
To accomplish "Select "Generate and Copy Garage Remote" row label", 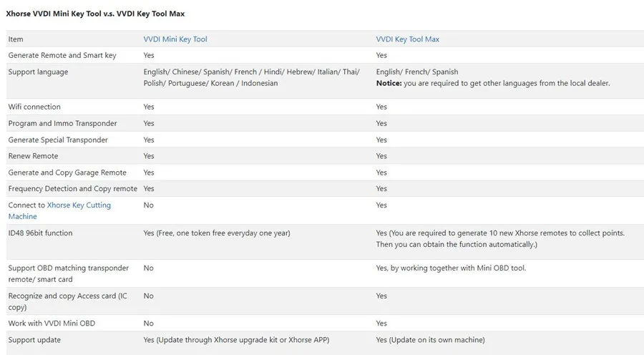I will pyautogui.click(x=67, y=172).
